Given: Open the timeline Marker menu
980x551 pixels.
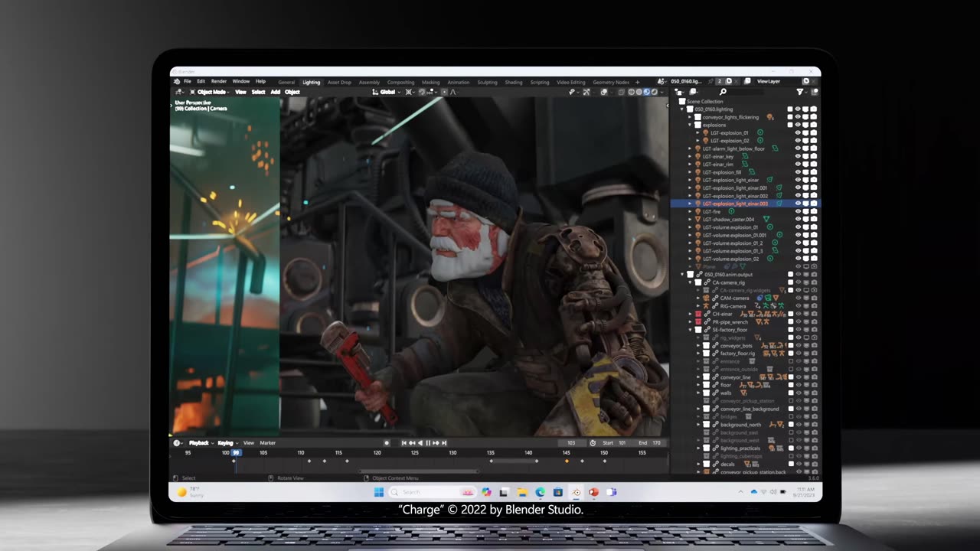Looking at the screenshot, I should click(267, 443).
